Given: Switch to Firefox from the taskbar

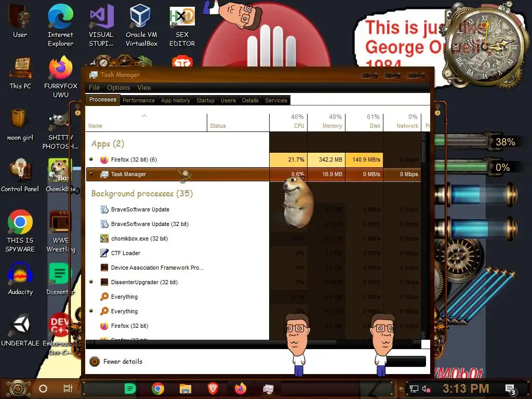Looking at the screenshot, I should click(240, 389).
